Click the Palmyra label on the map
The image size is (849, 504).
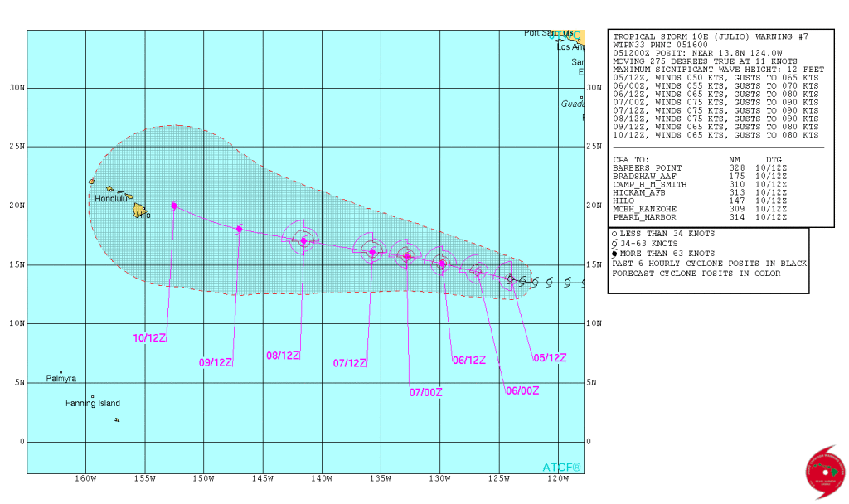[x=61, y=379]
